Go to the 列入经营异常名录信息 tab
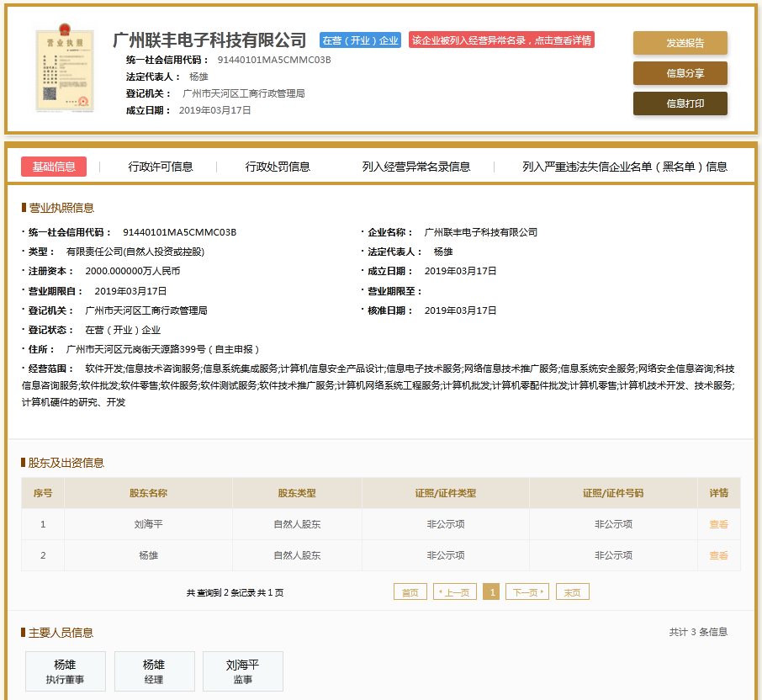762x700 pixels. pos(416,167)
